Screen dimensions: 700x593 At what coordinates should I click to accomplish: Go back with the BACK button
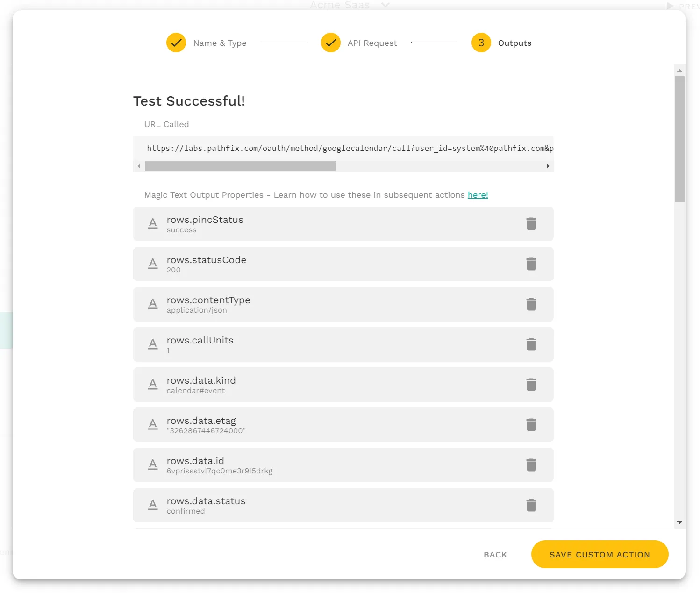[495, 555]
